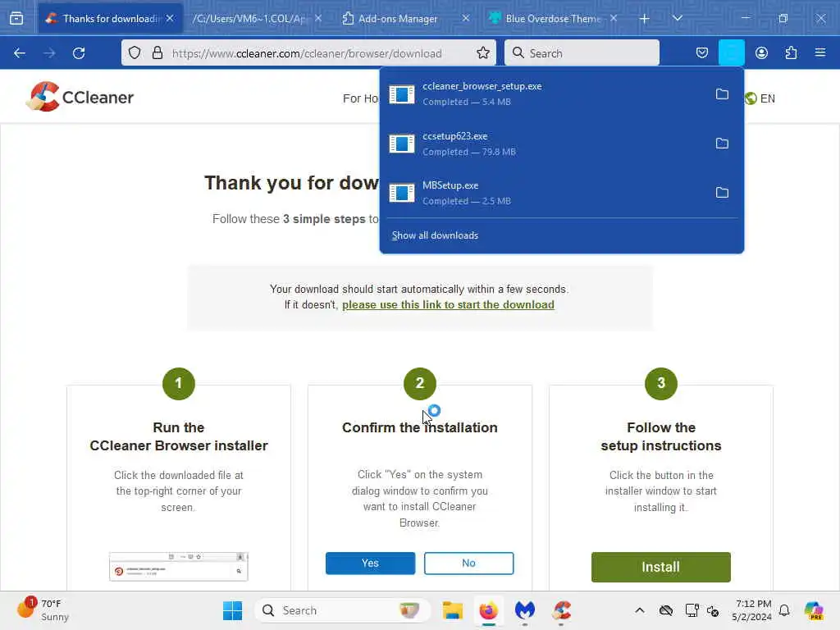Image resolution: width=840 pixels, height=630 pixels.
Task: Bookmark this page with star icon
Action: click(x=482, y=52)
